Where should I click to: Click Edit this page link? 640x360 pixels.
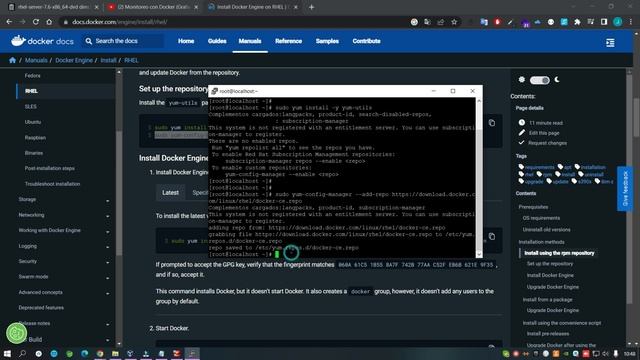pyautogui.click(x=544, y=133)
